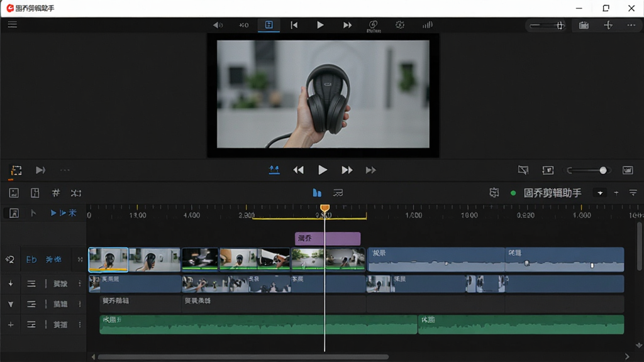Click the settings icon left of the green dot
This screenshot has height=362, width=644.
[x=494, y=193]
